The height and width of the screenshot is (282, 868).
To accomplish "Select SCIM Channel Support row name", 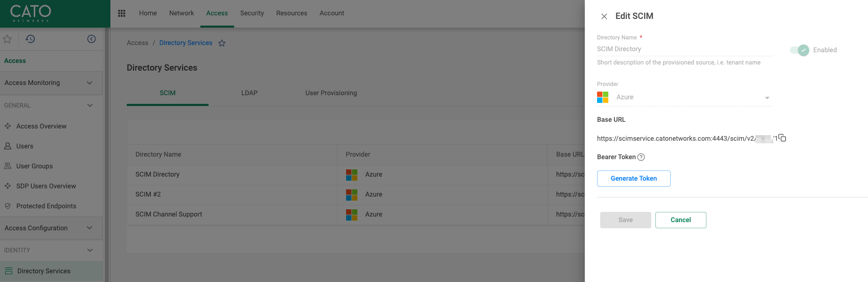I will click(x=169, y=214).
